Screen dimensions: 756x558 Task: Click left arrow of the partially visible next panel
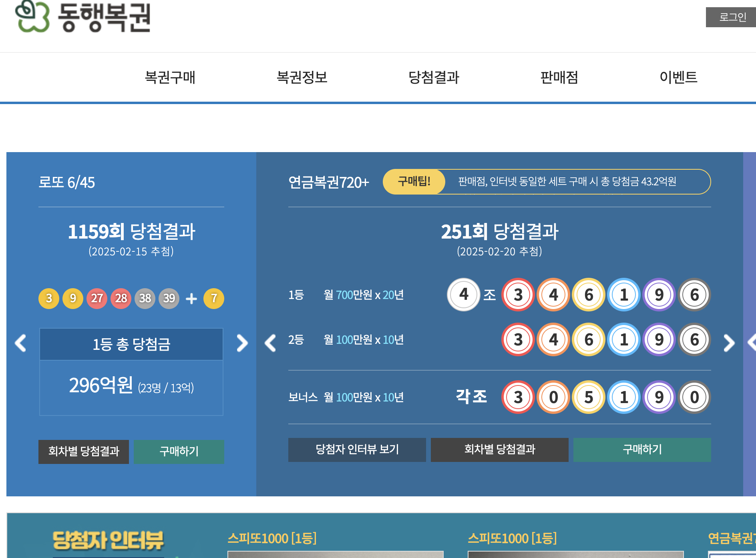(752, 343)
